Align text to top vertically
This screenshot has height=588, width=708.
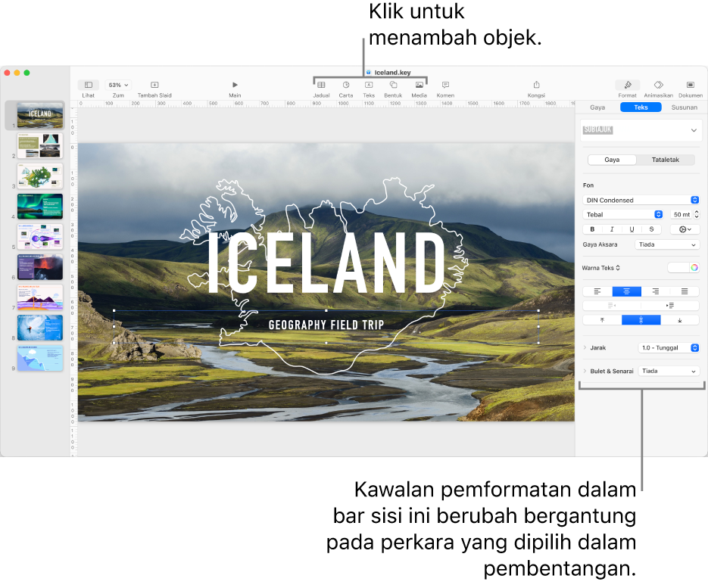[602, 320]
